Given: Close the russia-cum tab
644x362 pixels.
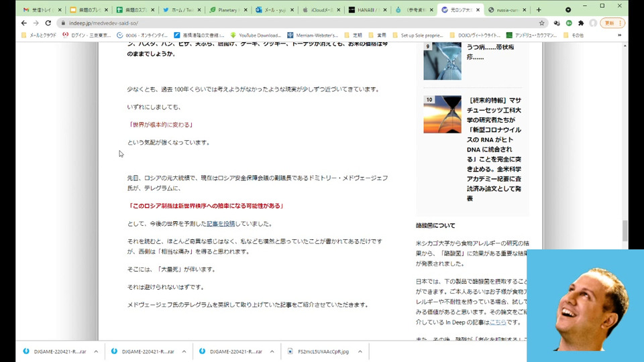Looking at the screenshot, I should point(524,10).
